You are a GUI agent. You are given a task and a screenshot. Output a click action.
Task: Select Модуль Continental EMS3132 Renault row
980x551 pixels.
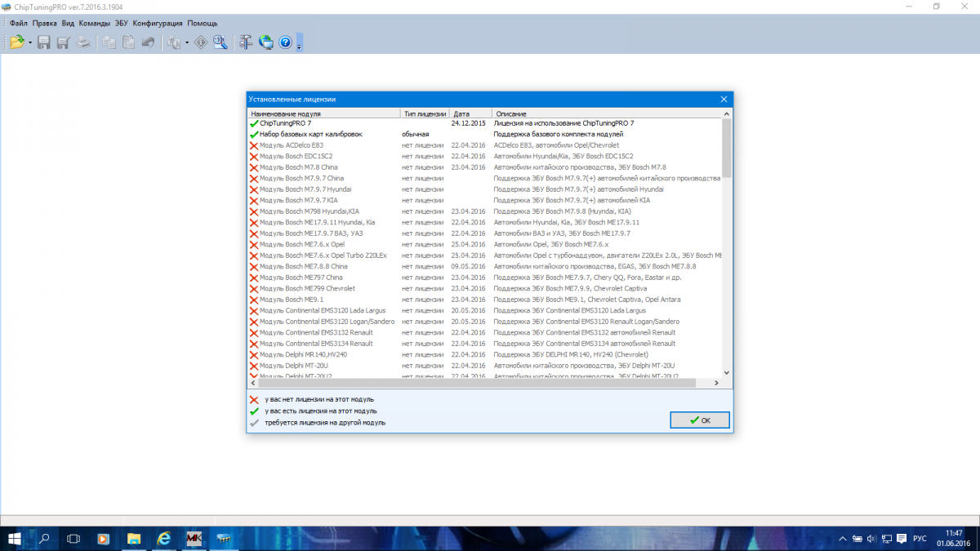[x=485, y=332]
